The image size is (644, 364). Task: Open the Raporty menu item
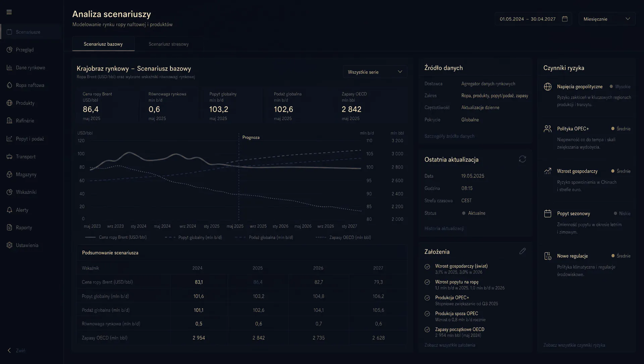[x=32, y=228]
